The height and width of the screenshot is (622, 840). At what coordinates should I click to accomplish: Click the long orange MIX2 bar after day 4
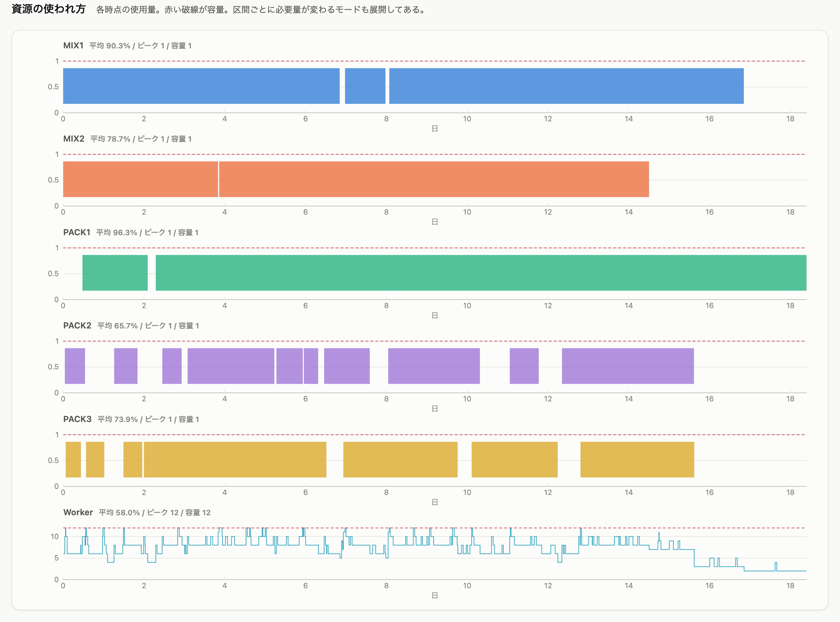(x=434, y=179)
